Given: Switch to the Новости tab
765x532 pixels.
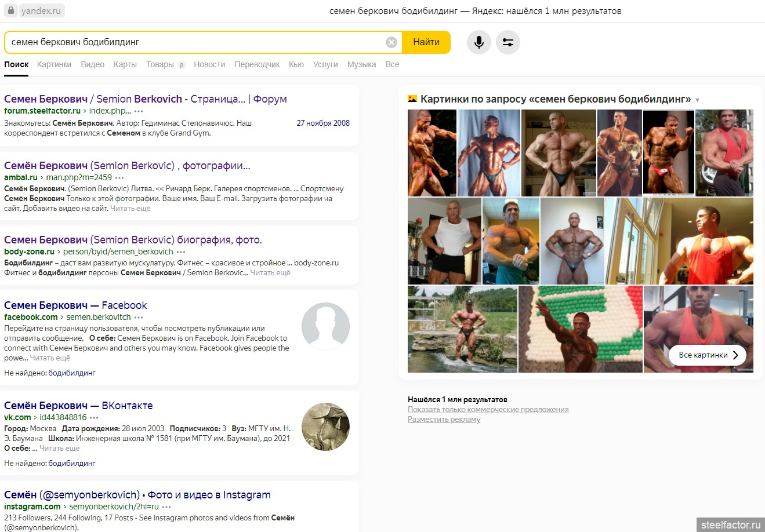Looking at the screenshot, I should click(209, 64).
